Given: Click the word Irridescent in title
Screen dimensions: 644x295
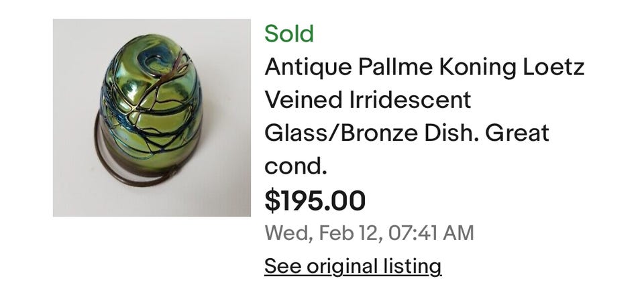Looking at the screenshot, I should coord(408,100).
